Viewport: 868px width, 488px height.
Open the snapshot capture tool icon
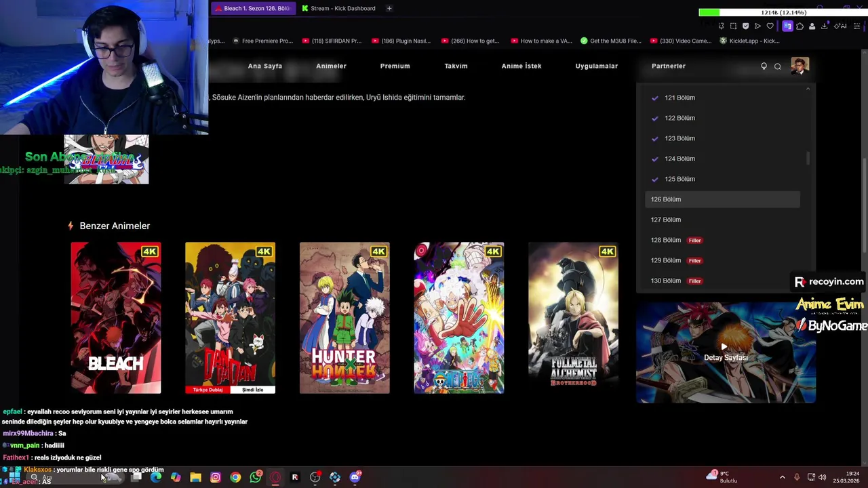pos(733,26)
